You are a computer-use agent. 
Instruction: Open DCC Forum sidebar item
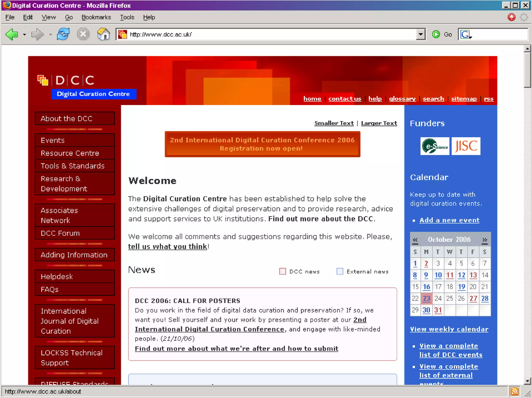click(75, 233)
